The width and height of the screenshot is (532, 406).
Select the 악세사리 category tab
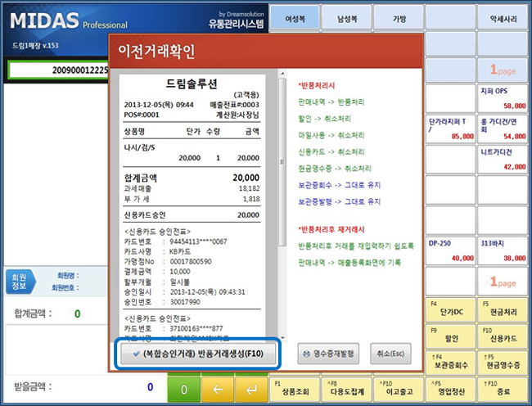coord(503,19)
